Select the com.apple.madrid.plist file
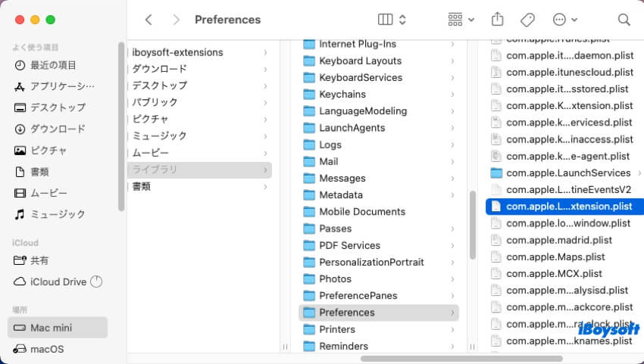The width and height of the screenshot is (644, 364). click(564, 240)
